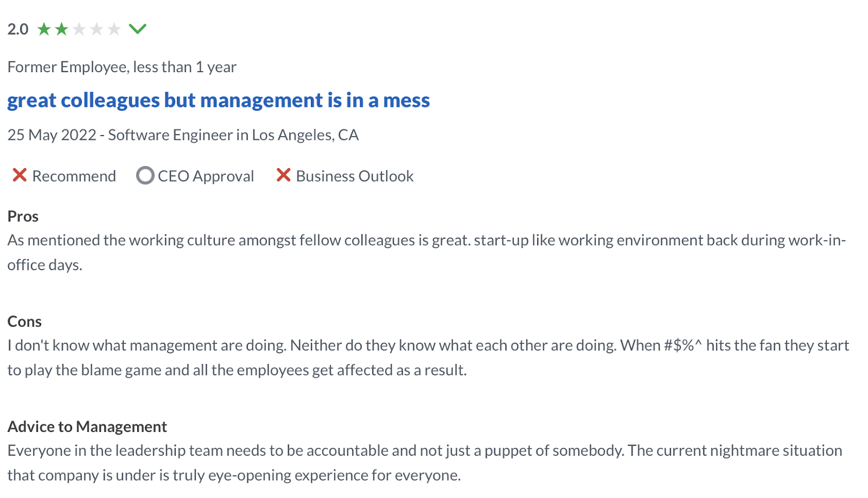Click the Pros heading
Viewport: 868px width, 498px height.
[x=23, y=216]
